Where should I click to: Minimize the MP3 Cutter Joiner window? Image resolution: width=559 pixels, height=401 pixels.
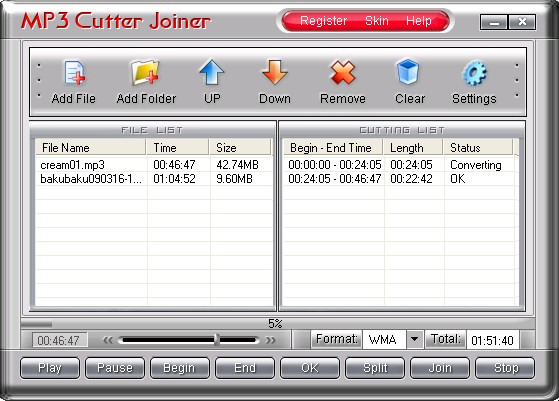click(x=494, y=22)
